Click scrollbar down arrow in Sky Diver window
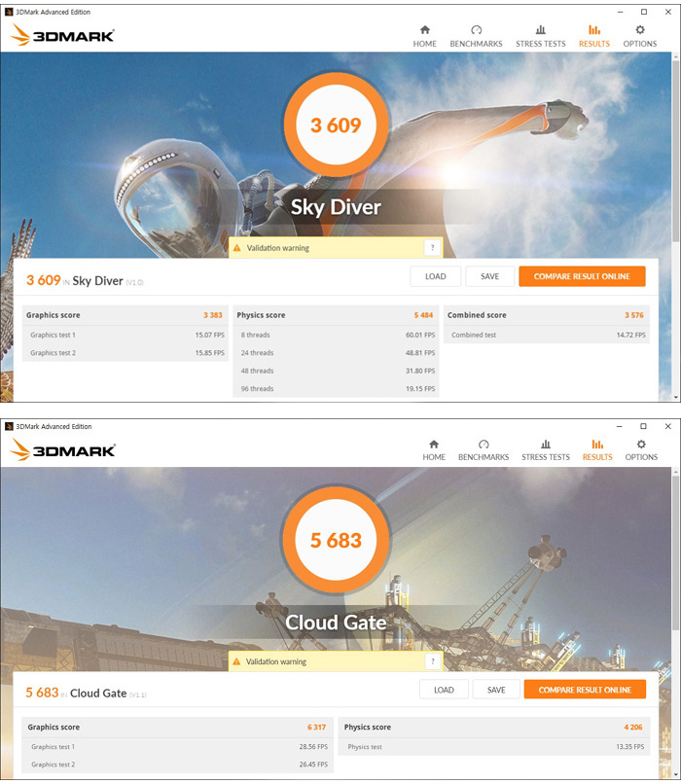Image resolution: width=681 pixels, height=784 pixels. (x=676, y=397)
